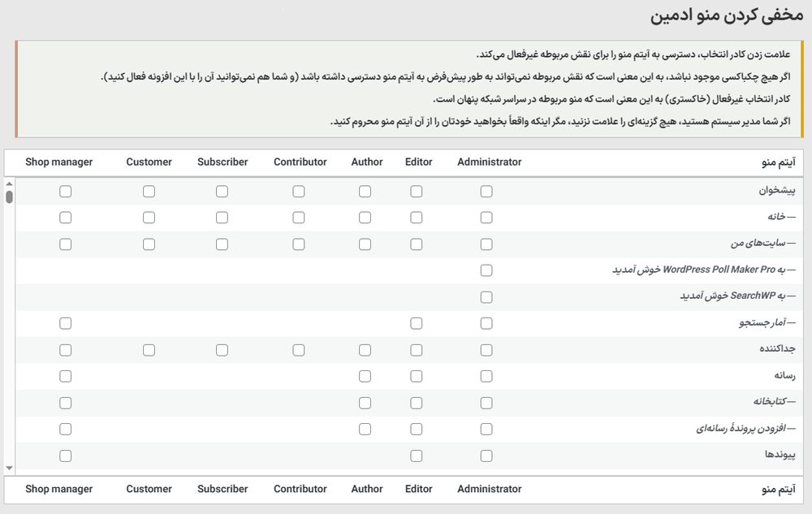This screenshot has height=514, width=812.
Task: Select Editor checkbox for آمار جستجو
Action: 416,323
